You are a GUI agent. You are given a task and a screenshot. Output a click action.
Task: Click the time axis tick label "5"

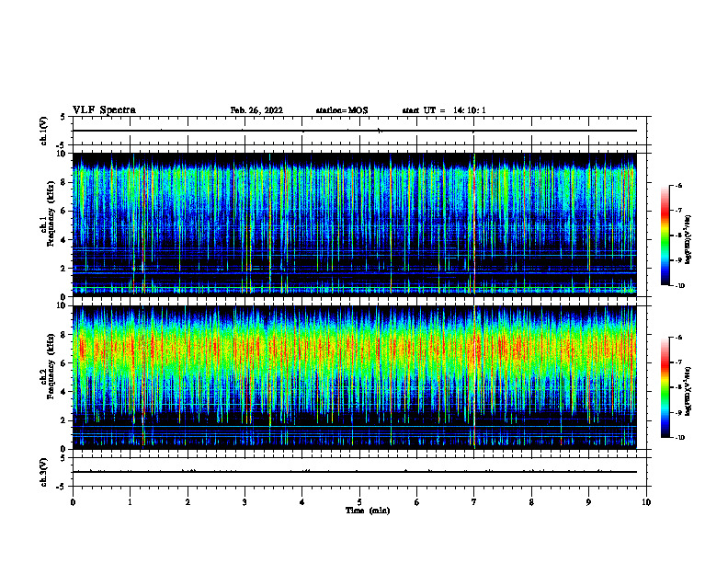pyautogui.click(x=359, y=502)
